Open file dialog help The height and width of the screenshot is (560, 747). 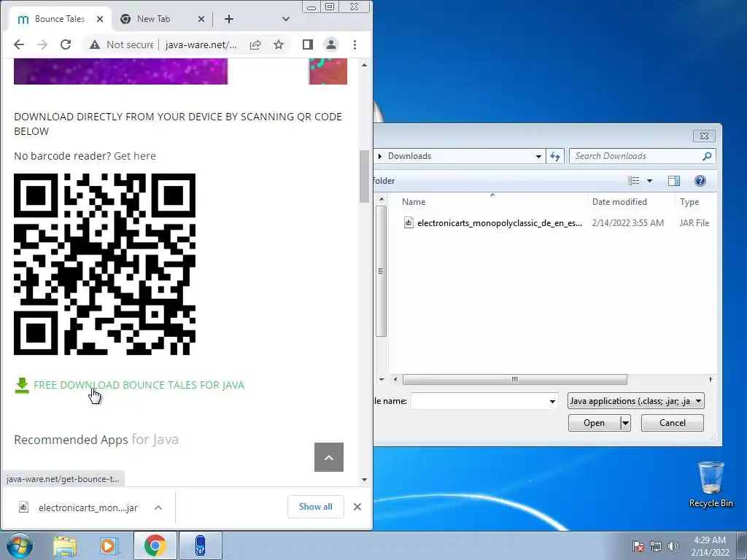pyautogui.click(x=700, y=181)
